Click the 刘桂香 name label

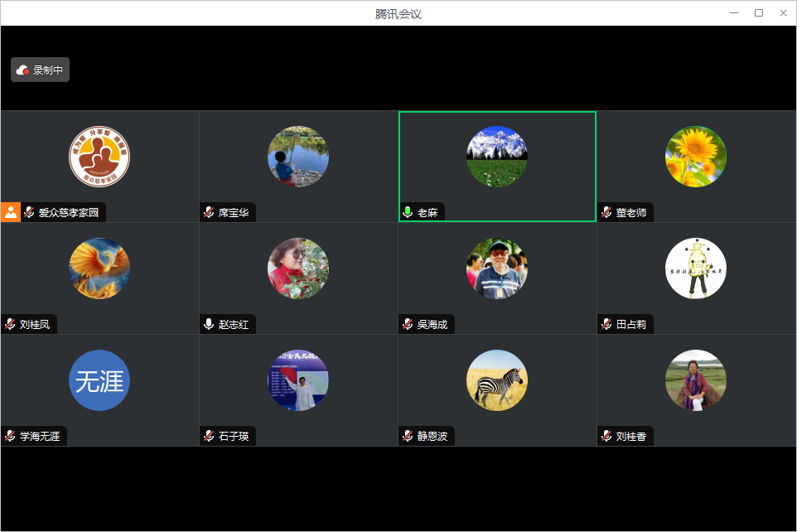pyautogui.click(x=630, y=436)
